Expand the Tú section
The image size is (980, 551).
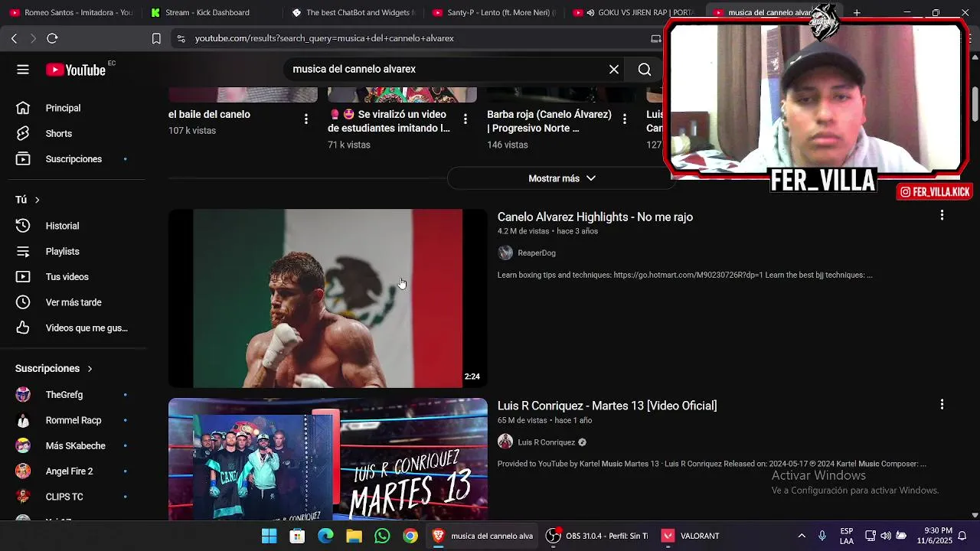(x=28, y=200)
